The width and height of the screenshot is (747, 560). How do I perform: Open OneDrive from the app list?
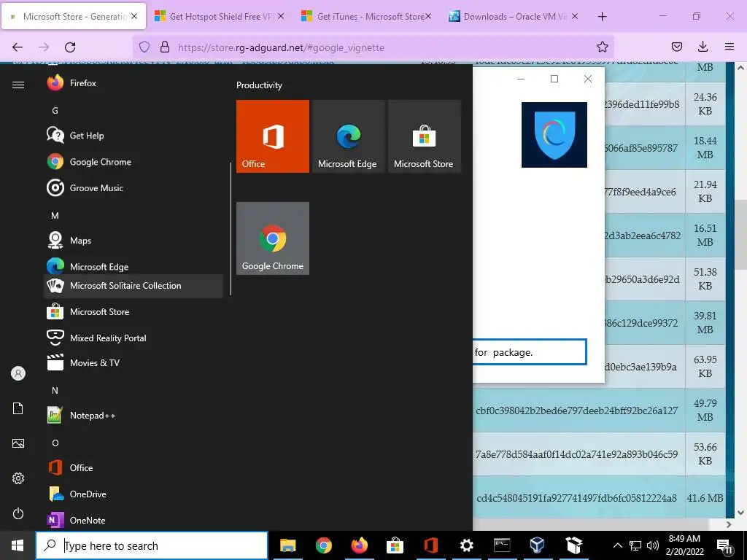(x=133, y=494)
